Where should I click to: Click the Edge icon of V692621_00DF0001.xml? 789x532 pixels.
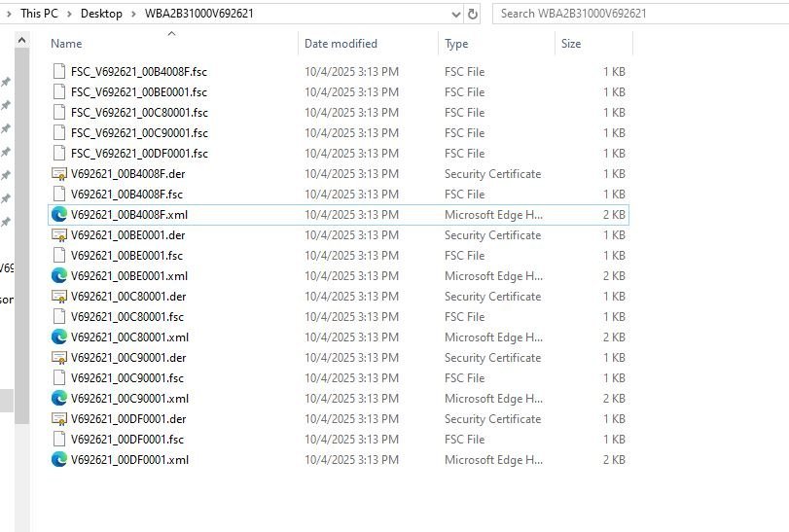coord(59,460)
